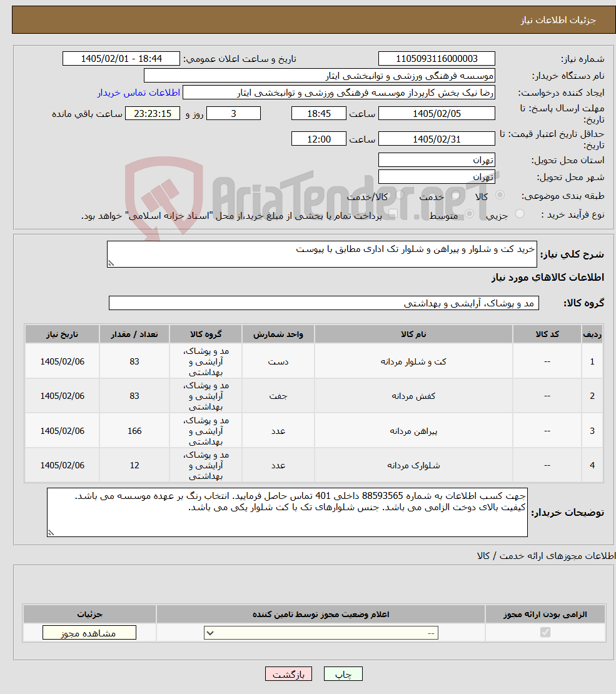Click the quantity 12 cell
616x694 pixels.
click(134, 465)
